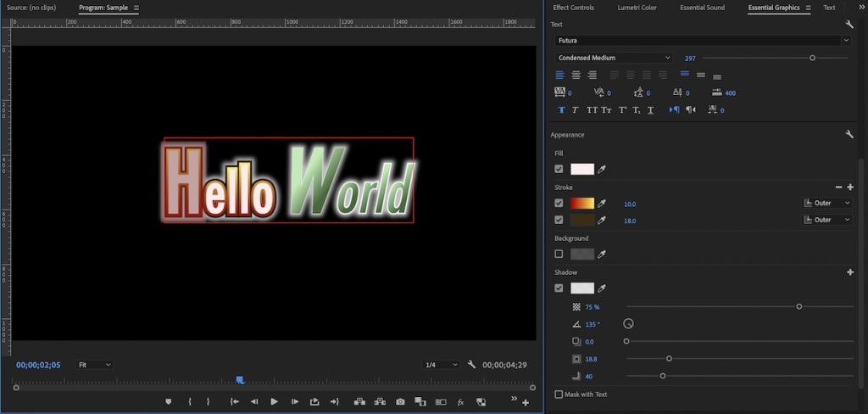Screen dimensions: 868x414
Task: Open the Condensed Medium font style dropdown
Action: click(x=614, y=58)
